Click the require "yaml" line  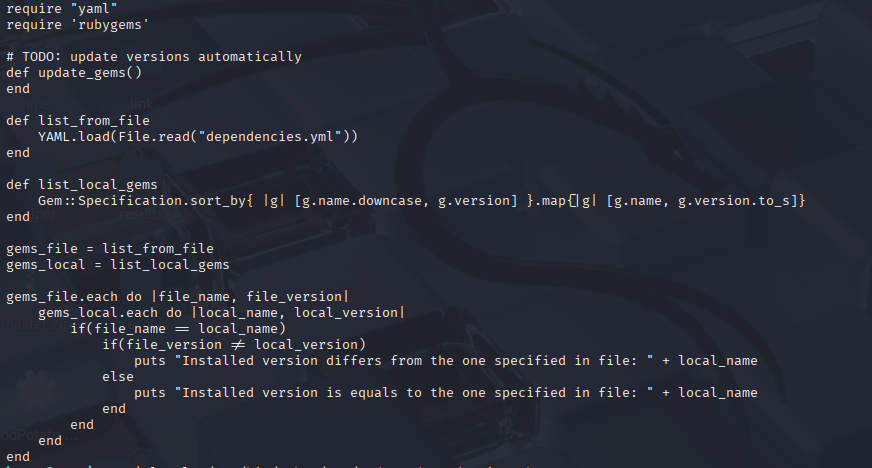62,9
